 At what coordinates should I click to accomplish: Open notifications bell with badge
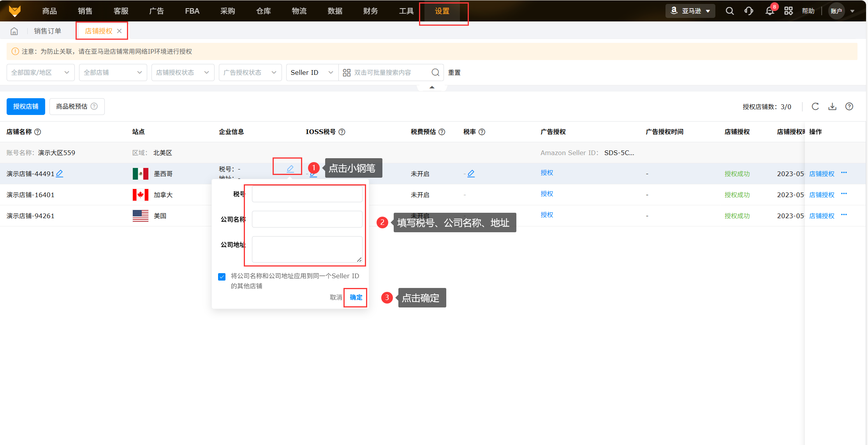pyautogui.click(x=769, y=11)
